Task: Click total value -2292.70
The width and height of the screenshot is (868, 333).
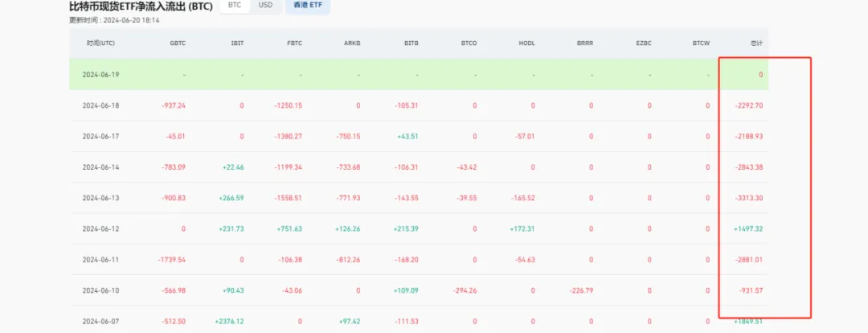Action: (x=750, y=105)
